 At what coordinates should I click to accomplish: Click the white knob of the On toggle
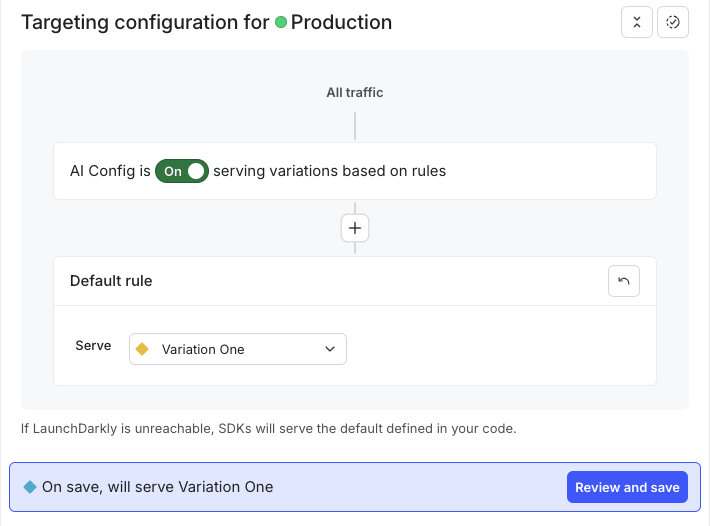(x=196, y=171)
